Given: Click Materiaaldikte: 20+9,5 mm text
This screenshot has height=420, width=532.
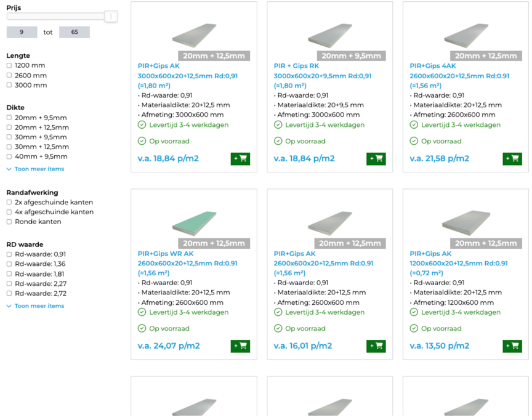Looking at the screenshot, I should (x=320, y=105).
